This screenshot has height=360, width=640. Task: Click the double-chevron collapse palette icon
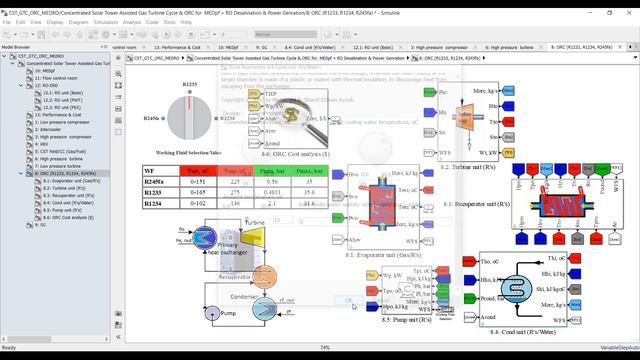[x=118, y=337]
